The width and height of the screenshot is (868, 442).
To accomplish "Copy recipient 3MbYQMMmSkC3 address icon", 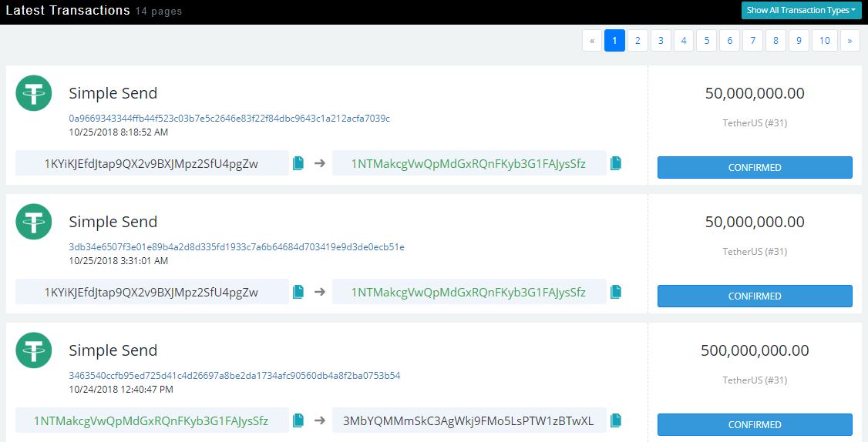I will (616, 420).
